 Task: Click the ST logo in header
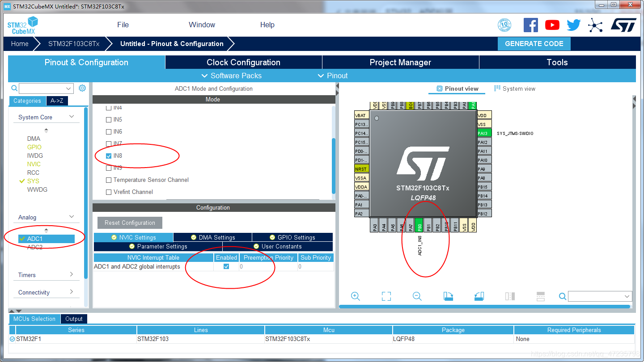624,25
